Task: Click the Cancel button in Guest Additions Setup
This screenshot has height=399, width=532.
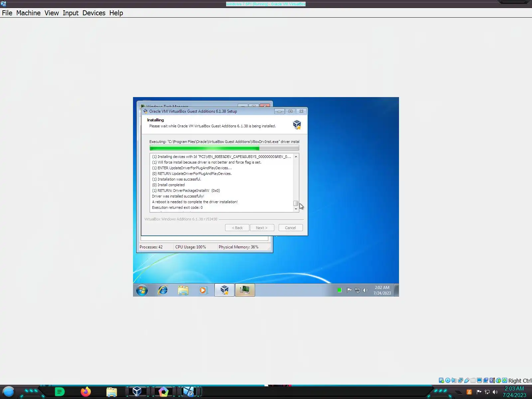Action: pos(290,228)
